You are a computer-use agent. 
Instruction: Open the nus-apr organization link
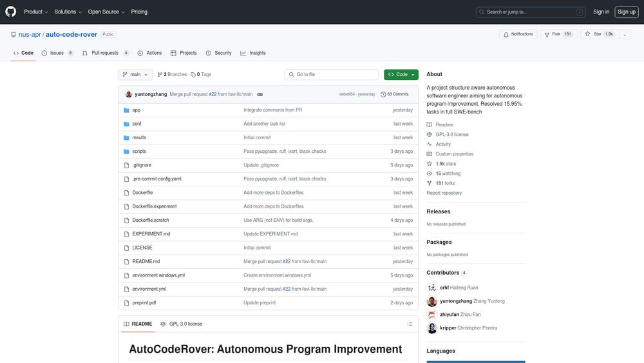(x=30, y=35)
